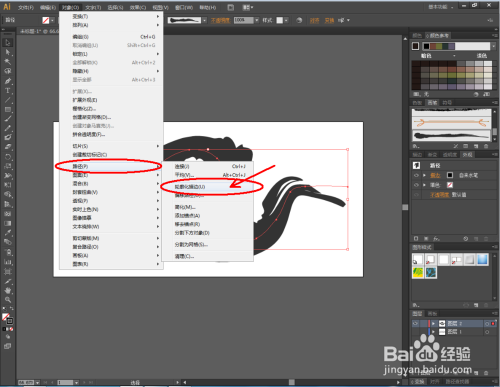Click the swap fill and stroke arrow

click(12, 309)
